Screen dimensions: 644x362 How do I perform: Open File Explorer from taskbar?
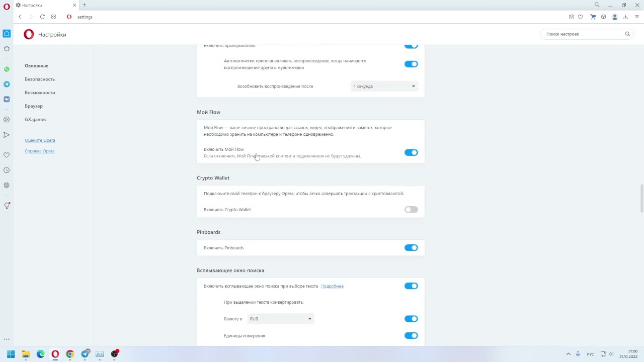point(26,354)
